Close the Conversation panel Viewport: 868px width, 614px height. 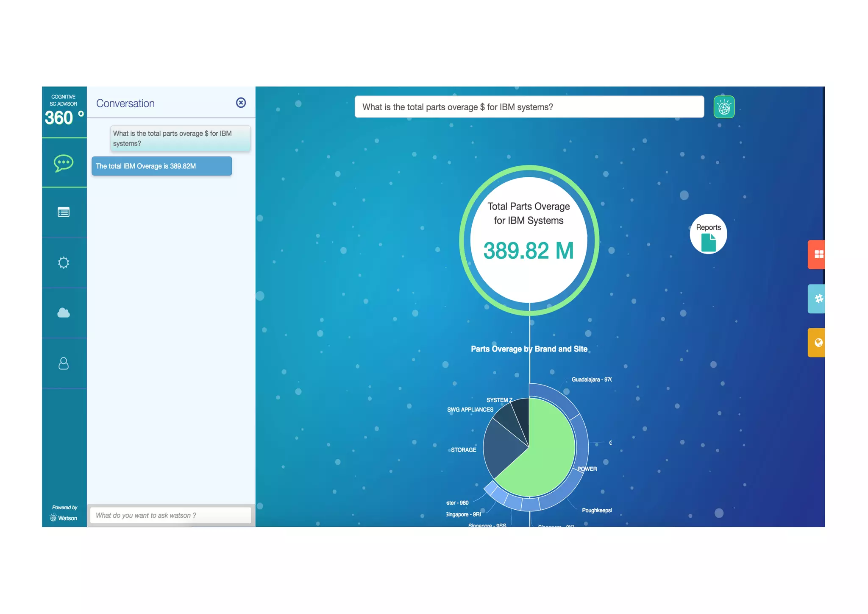[x=241, y=103]
